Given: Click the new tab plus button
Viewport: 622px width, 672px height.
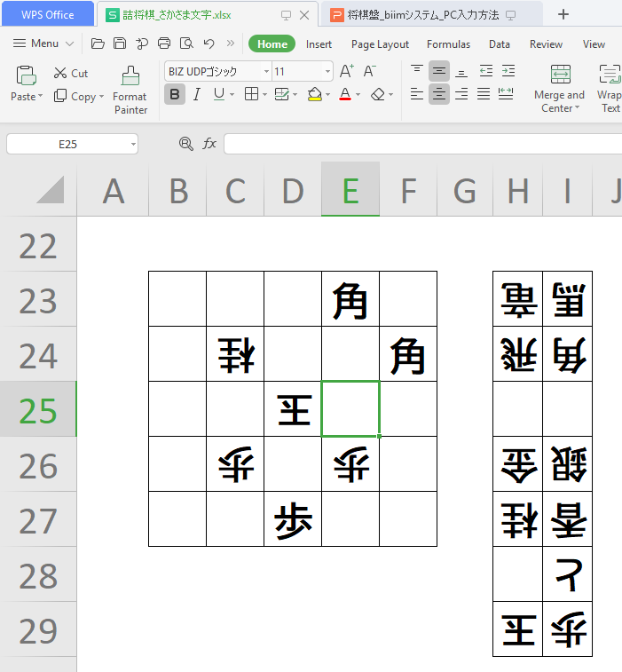Looking at the screenshot, I should (x=563, y=14).
